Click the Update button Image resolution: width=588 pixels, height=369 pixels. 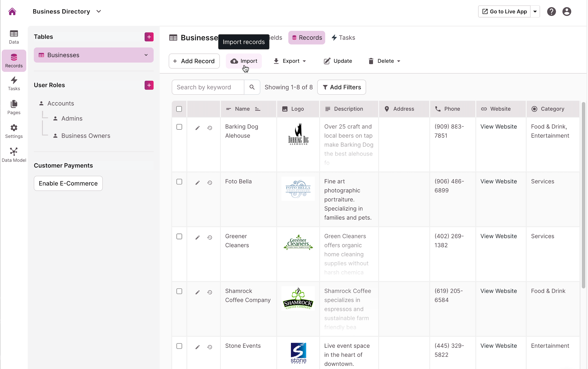[338, 61]
